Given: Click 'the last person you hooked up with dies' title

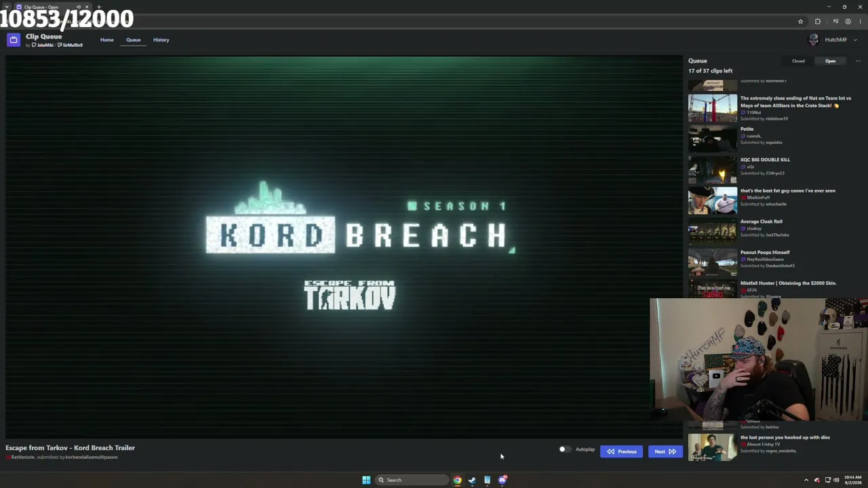Looking at the screenshot, I should tap(785, 437).
